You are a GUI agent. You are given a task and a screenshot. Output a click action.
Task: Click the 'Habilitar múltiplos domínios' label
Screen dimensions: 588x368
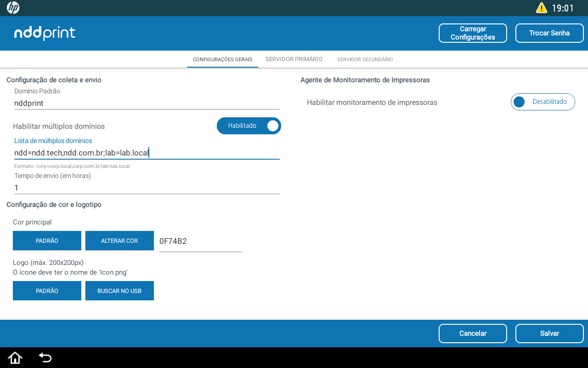click(x=59, y=126)
